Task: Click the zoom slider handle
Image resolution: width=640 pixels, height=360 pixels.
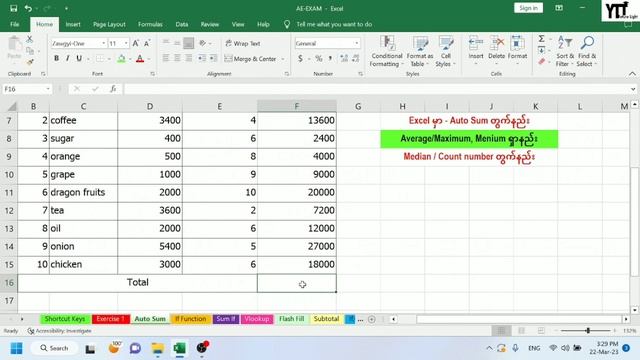Action: click(588, 331)
